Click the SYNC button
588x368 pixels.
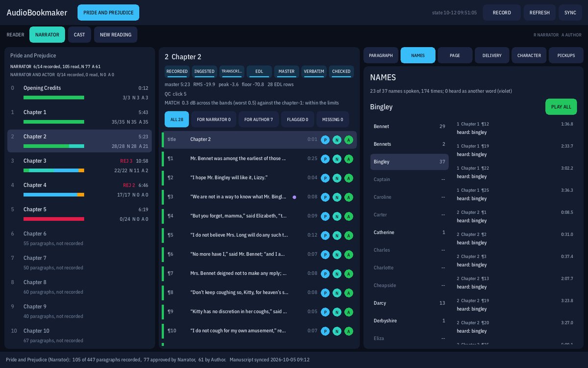(x=570, y=12)
